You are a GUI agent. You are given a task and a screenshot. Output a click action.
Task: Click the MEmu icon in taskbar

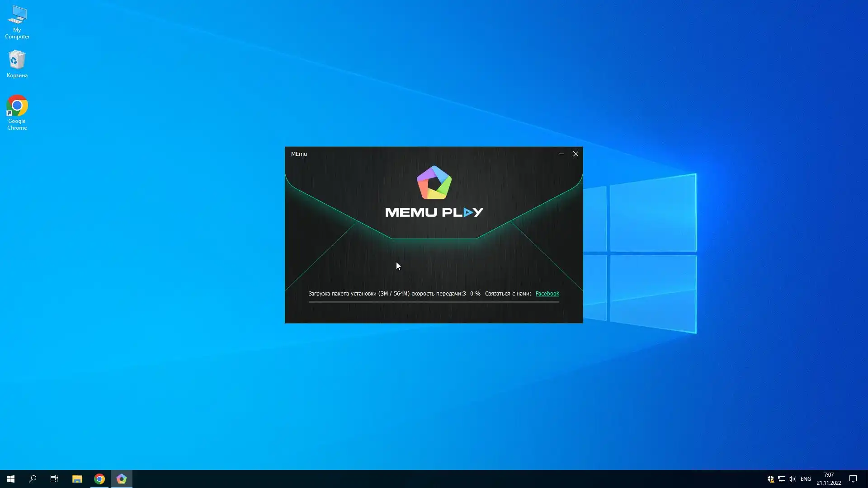click(122, 479)
